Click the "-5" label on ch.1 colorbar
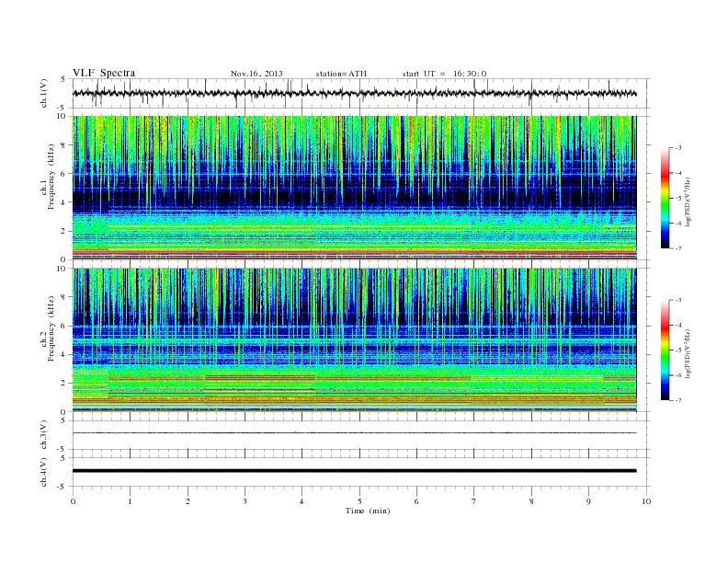The width and height of the screenshot is (728, 563). 677,199
